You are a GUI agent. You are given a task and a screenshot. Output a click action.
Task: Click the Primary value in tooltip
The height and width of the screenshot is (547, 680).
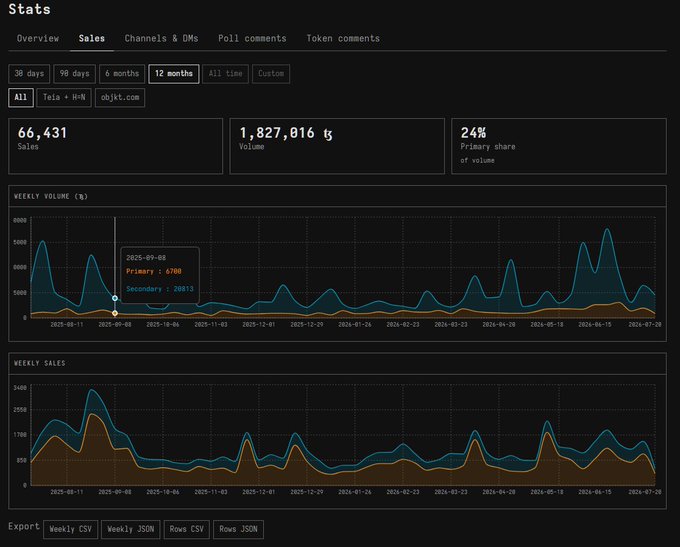coord(154,272)
